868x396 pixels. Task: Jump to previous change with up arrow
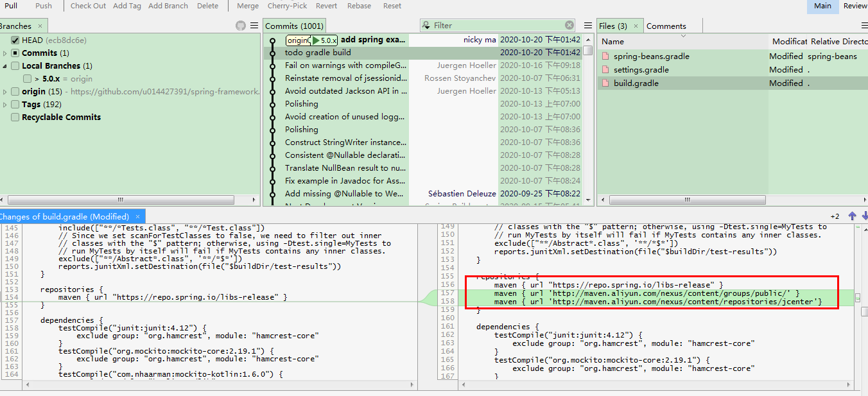(853, 216)
